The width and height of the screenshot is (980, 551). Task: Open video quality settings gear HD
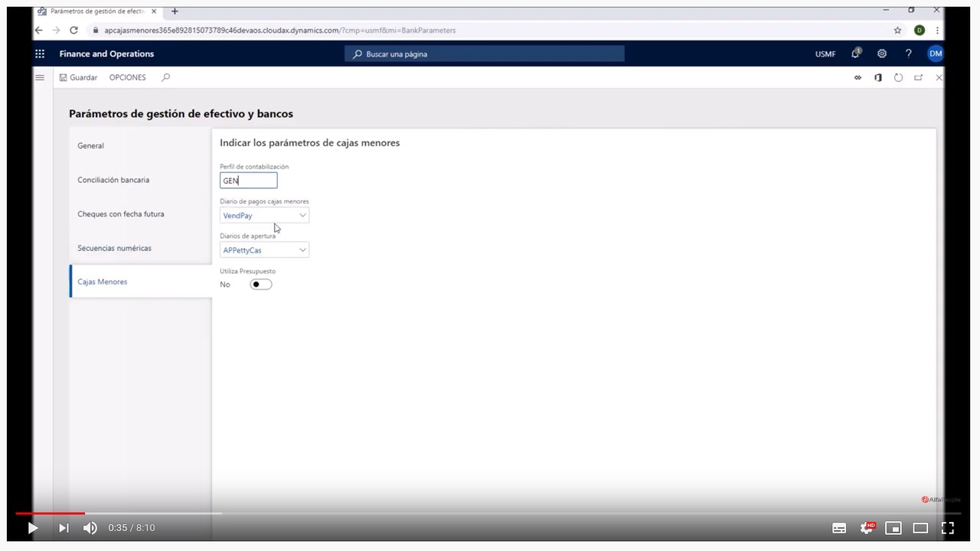[867, 527]
